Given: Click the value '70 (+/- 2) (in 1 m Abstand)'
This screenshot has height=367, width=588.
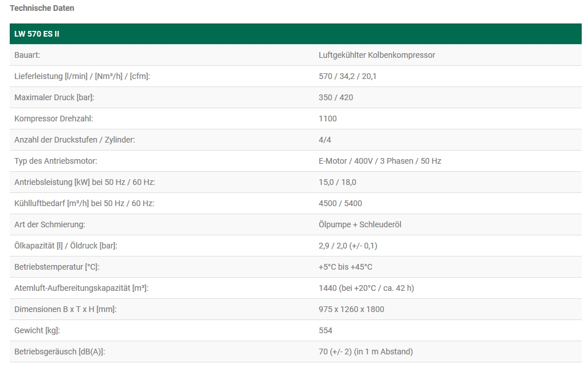Looking at the screenshot, I should pos(366,352).
